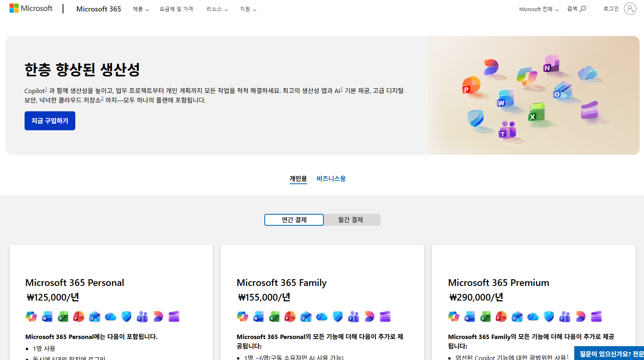Click the ₩290,000/년 price
Viewport: 644px width, 360px height.
coord(476,297)
